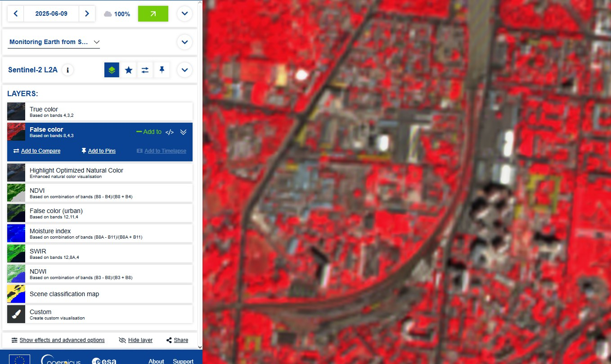The image size is (611, 364).
Task: Click the compare arrows icon in header
Action: click(x=145, y=70)
